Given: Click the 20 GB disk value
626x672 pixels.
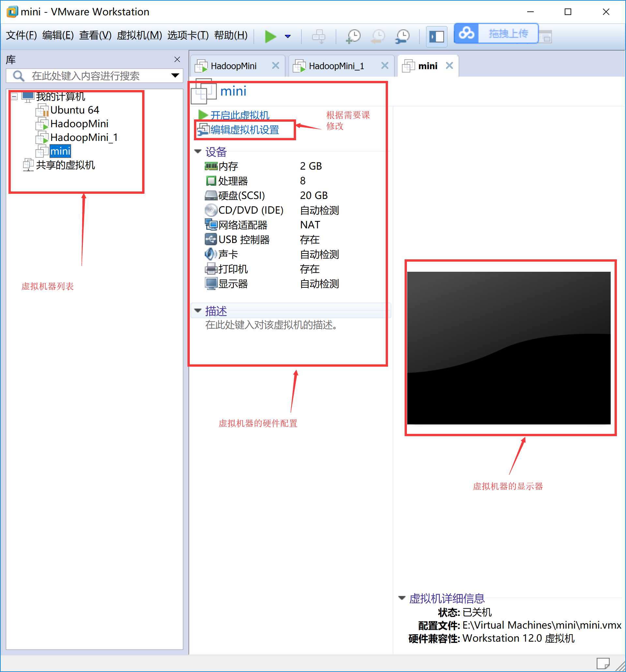Looking at the screenshot, I should [314, 195].
